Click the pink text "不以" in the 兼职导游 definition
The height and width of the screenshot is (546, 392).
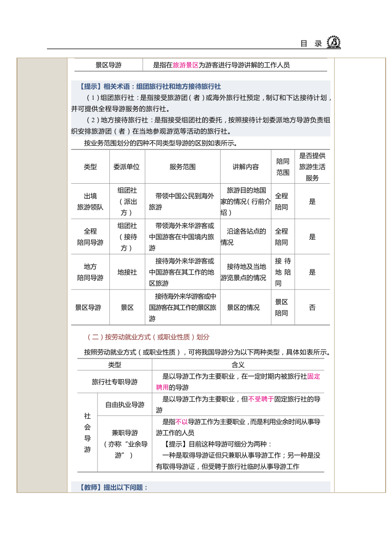click(x=181, y=422)
